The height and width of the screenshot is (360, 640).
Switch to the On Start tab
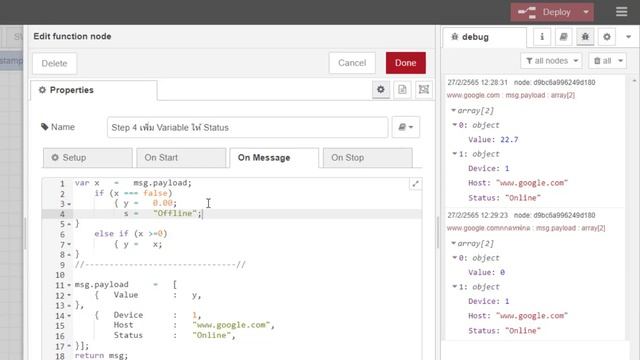pos(181,158)
